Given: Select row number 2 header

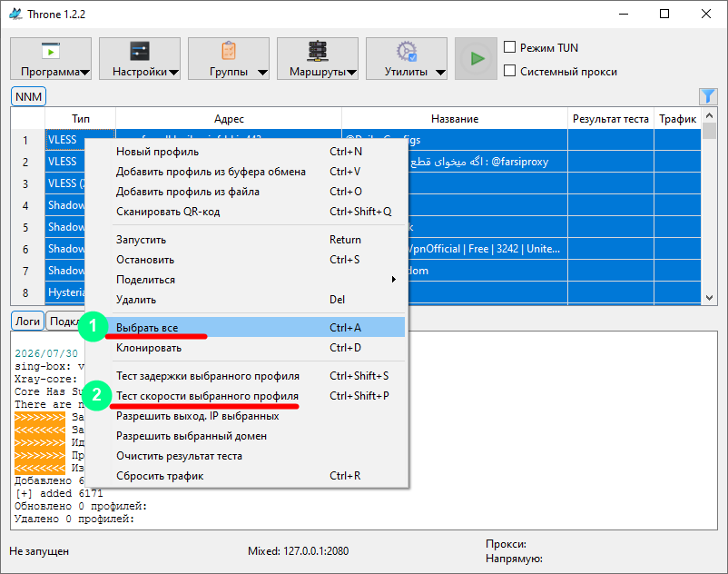Looking at the screenshot, I should tap(25, 162).
